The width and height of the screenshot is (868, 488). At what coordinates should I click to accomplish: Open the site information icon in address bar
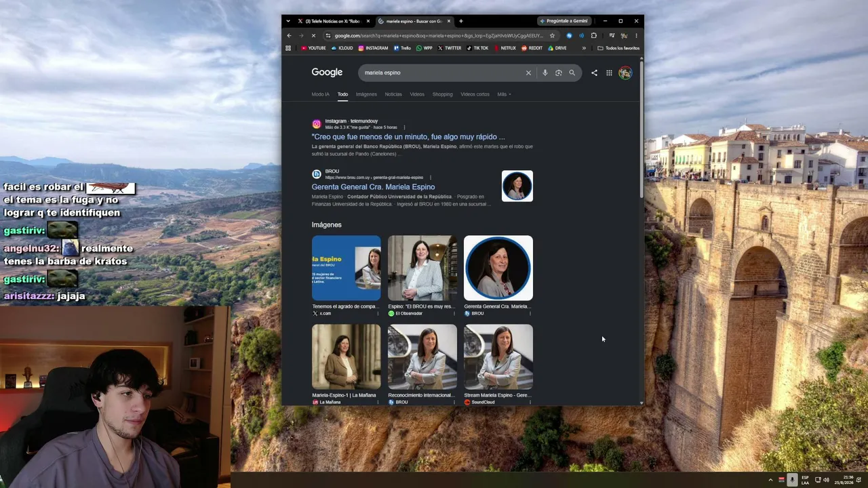pyautogui.click(x=328, y=35)
